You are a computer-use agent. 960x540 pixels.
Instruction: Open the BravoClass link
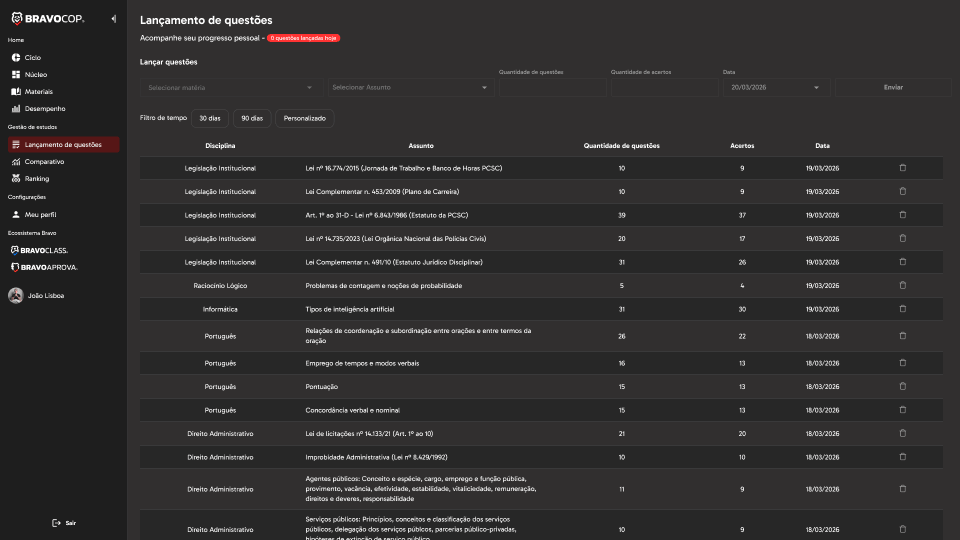tap(40, 250)
